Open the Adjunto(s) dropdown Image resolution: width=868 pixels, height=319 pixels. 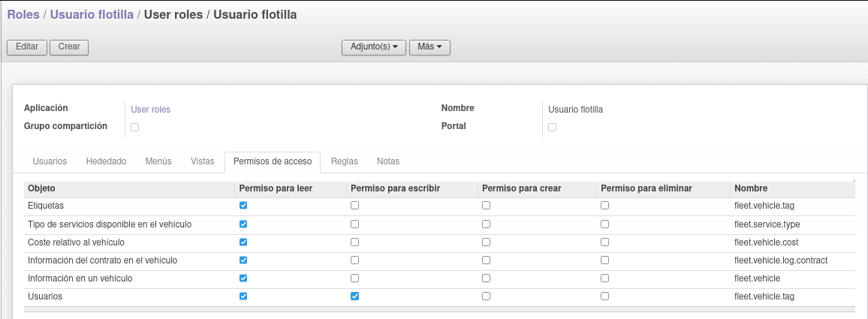click(374, 47)
